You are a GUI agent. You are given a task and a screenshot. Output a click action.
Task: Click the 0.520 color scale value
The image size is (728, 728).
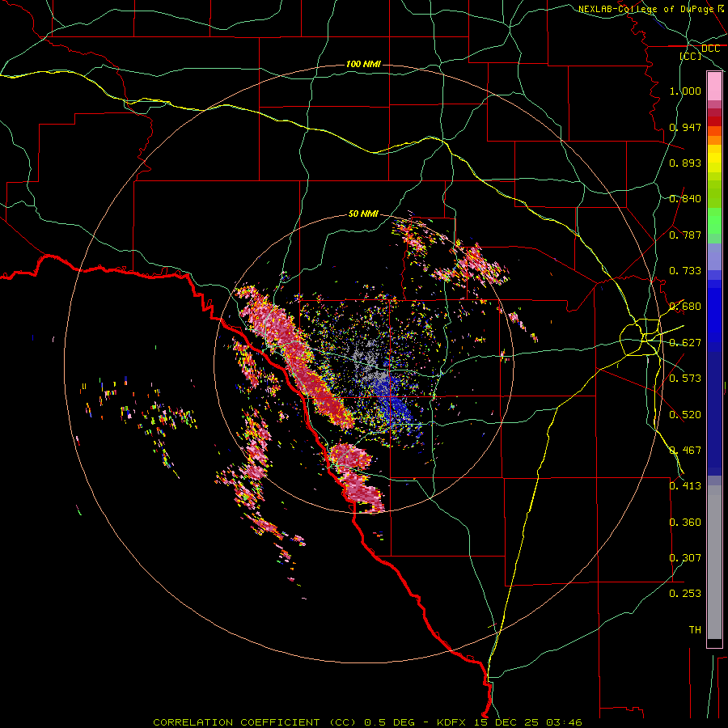(x=685, y=415)
